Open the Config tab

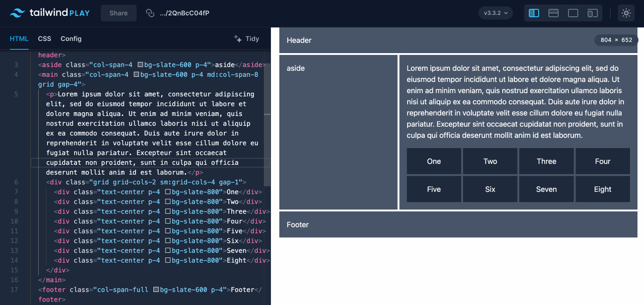coord(71,39)
